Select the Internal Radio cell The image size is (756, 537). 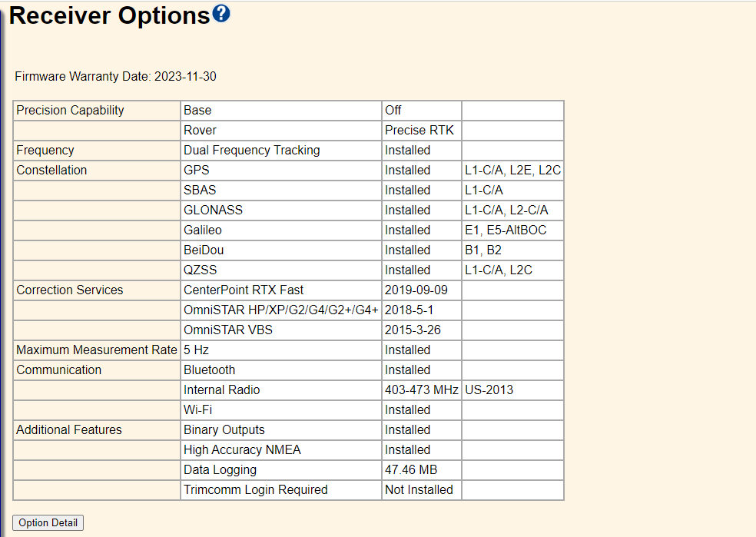(x=221, y=390)
